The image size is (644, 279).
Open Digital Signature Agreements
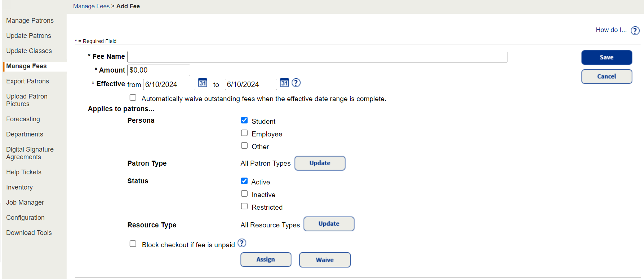point(30,153)
